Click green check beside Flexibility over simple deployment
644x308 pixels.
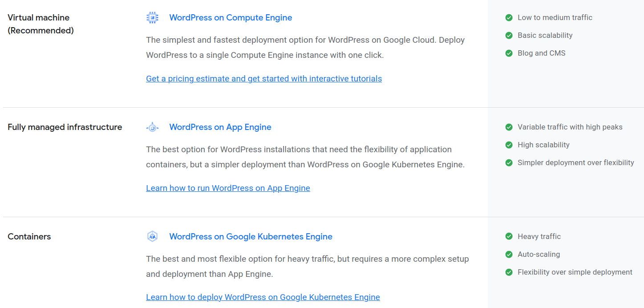click(509, 272)
